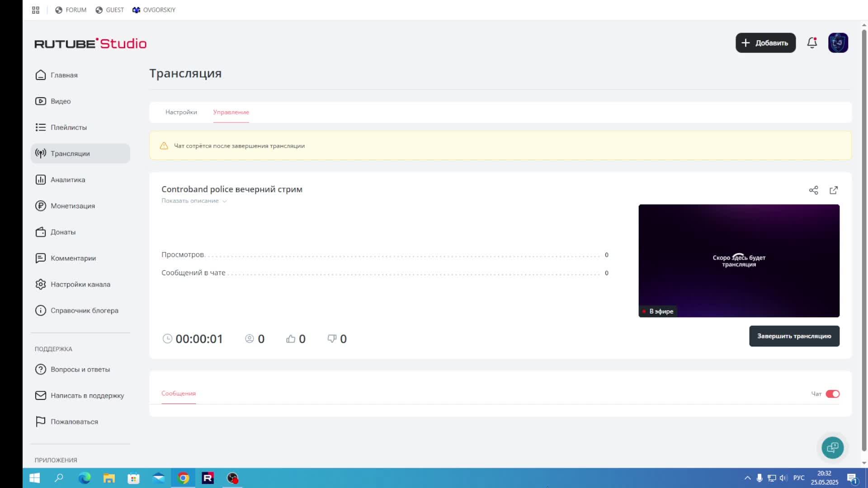Click the thumbs down dislikes icon

[x=332, y=339]
